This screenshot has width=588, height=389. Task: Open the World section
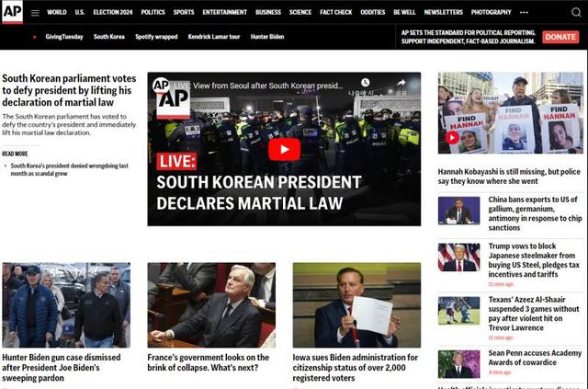point(57,13)
